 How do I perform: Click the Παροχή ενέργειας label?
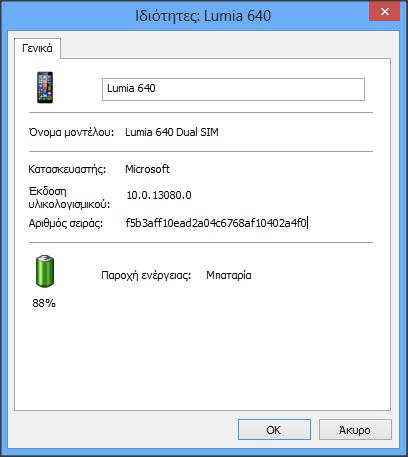[x=146, y=275]
